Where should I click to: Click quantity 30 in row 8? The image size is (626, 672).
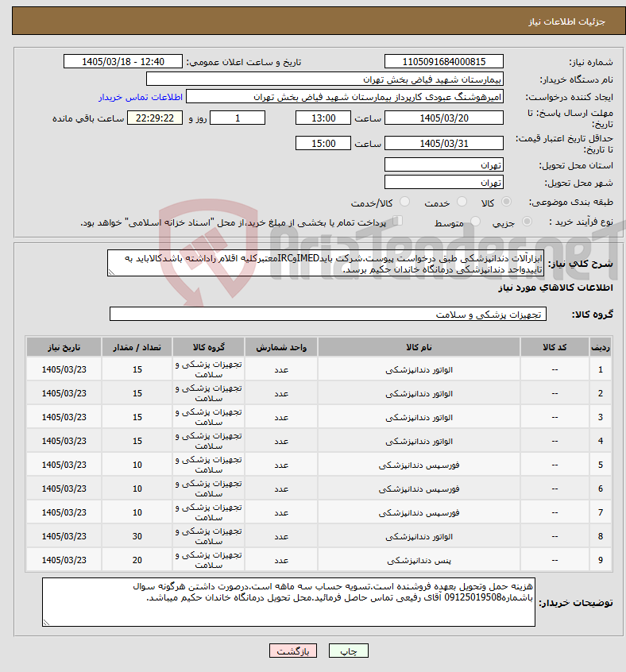click(137, 536)
